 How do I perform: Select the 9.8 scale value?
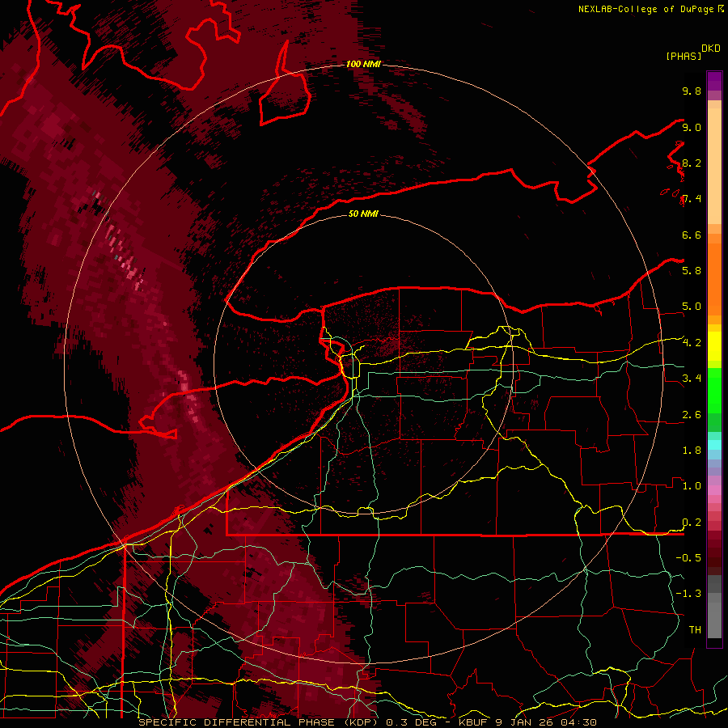click(692, 91)
